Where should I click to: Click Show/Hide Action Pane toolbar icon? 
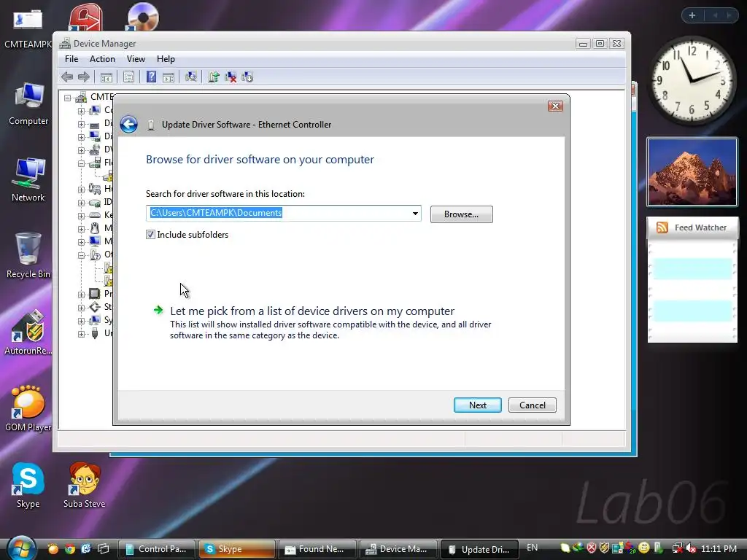(x=169, y=77)
